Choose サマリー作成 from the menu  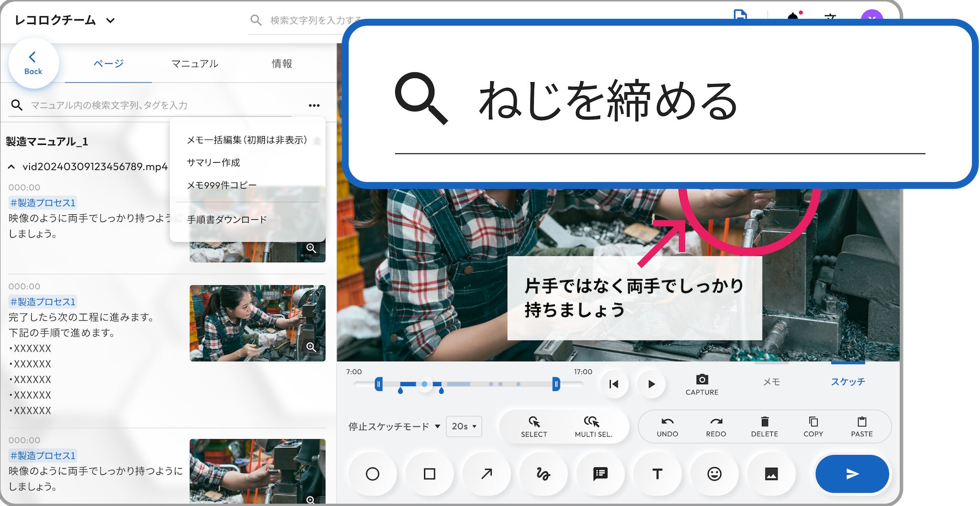click(213, 162)
